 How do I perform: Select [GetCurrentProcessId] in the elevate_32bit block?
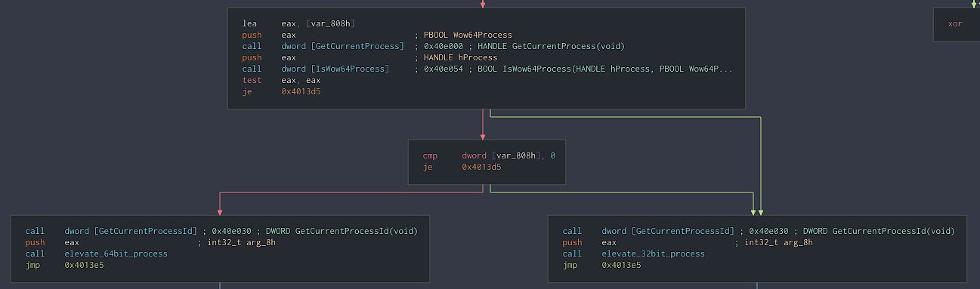682,231
